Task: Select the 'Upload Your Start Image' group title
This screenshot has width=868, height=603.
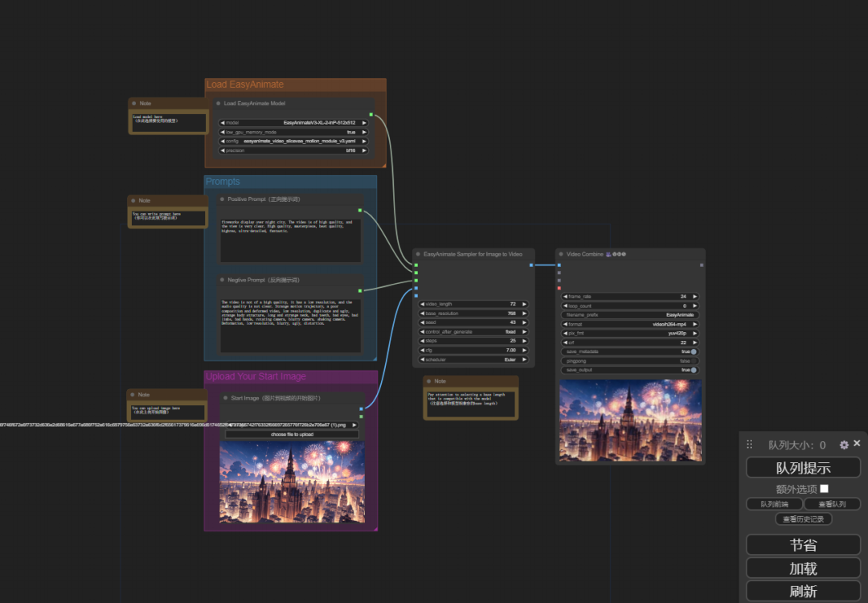Action: pyautogui.click(x=256, y=376)
